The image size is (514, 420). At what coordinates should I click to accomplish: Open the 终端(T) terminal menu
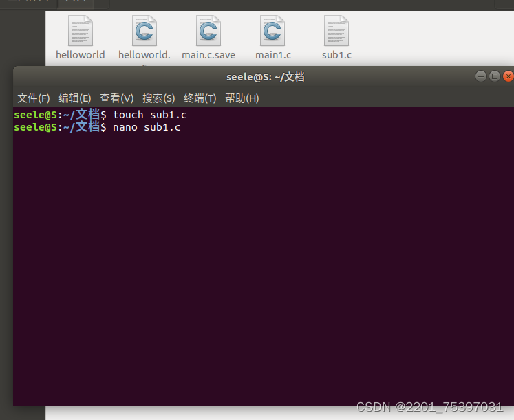[x=200, y=98]
